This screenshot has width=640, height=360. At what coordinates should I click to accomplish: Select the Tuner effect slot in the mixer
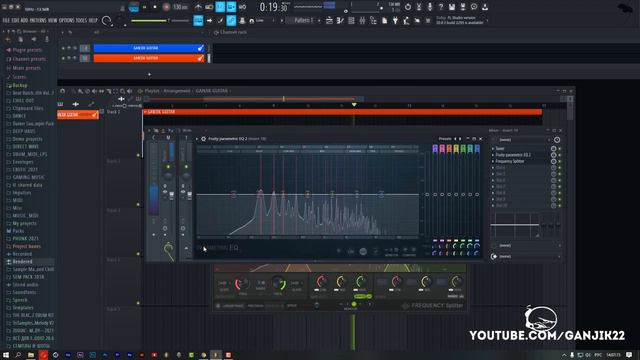(x=522, y=149)
